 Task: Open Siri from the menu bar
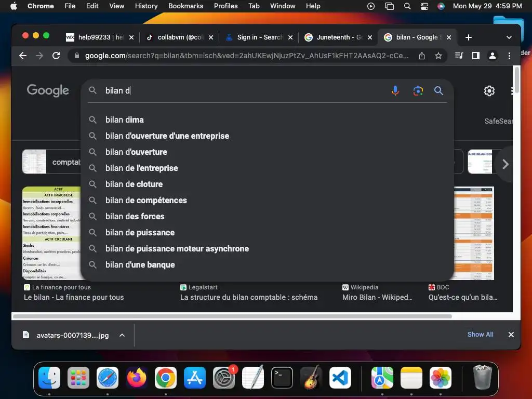coord(441,6)
